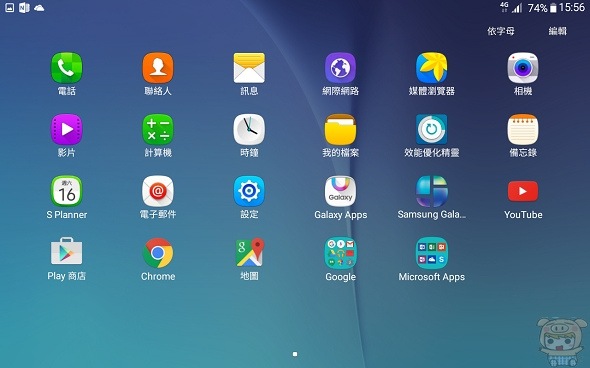Image resolution: width=590 pixels, height=368 pixels.
Task: Open the Settings (設定) gear app
Action: click(x=249, y=191)
